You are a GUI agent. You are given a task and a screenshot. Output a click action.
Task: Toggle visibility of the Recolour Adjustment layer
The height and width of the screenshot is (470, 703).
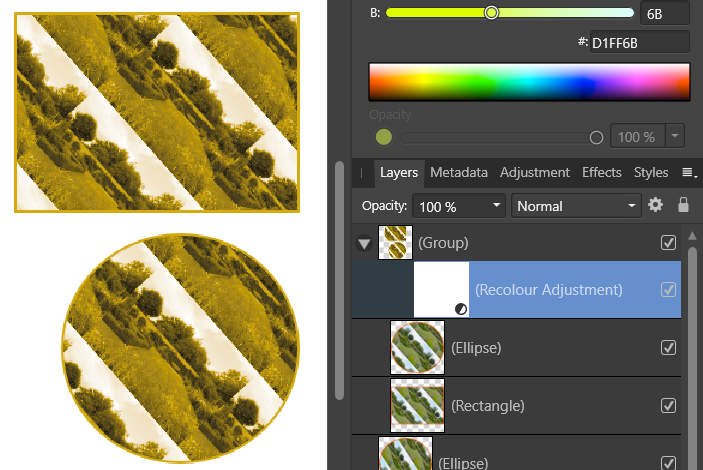tap(668, 290)
